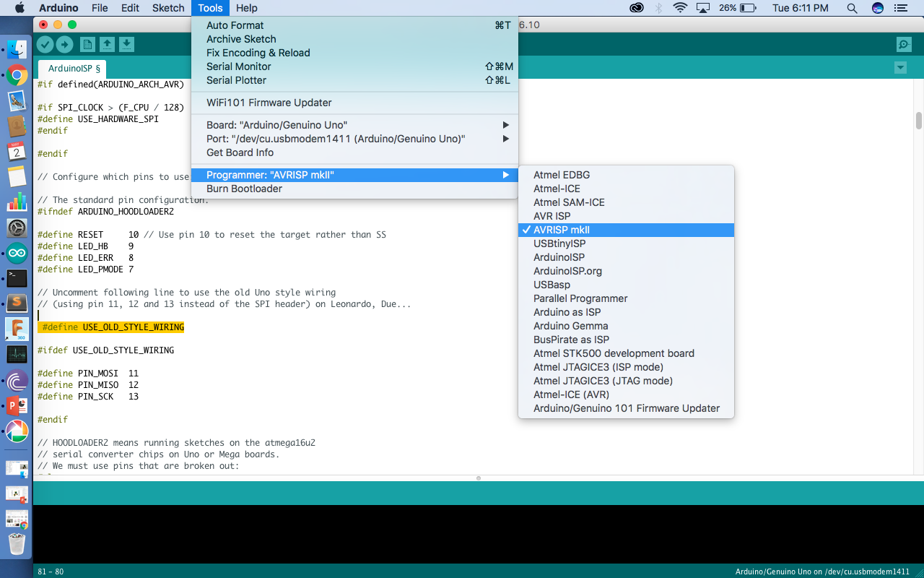Select Atmel-ICE programmer
924x578 pixels.
point(626,189)
